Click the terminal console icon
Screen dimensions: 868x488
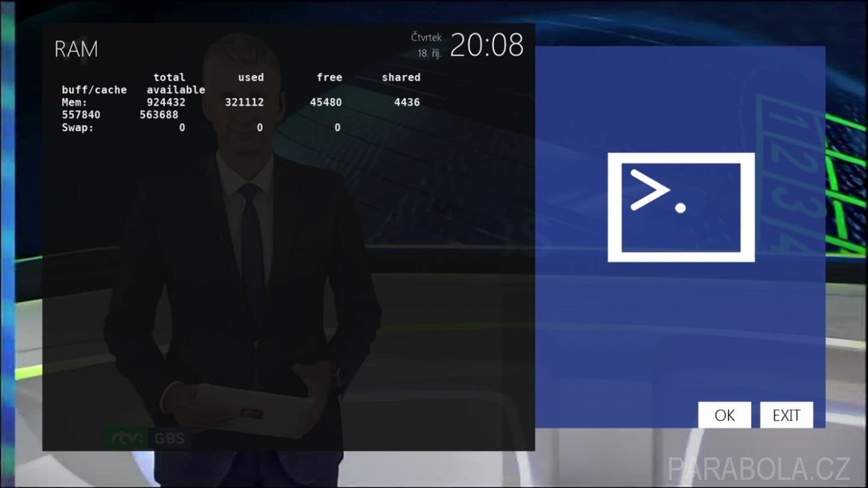point(681,208)
